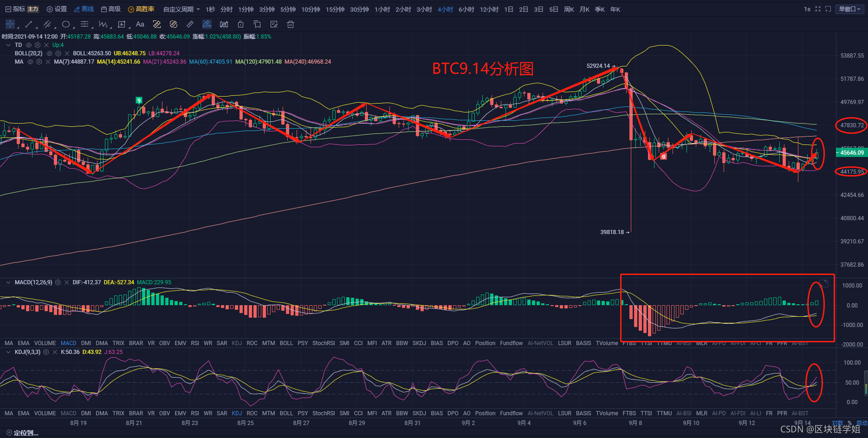The width and height of the screenshot is (868, 438).
Task: Remove the KDJ indicator with X
Action: [55, 352]
